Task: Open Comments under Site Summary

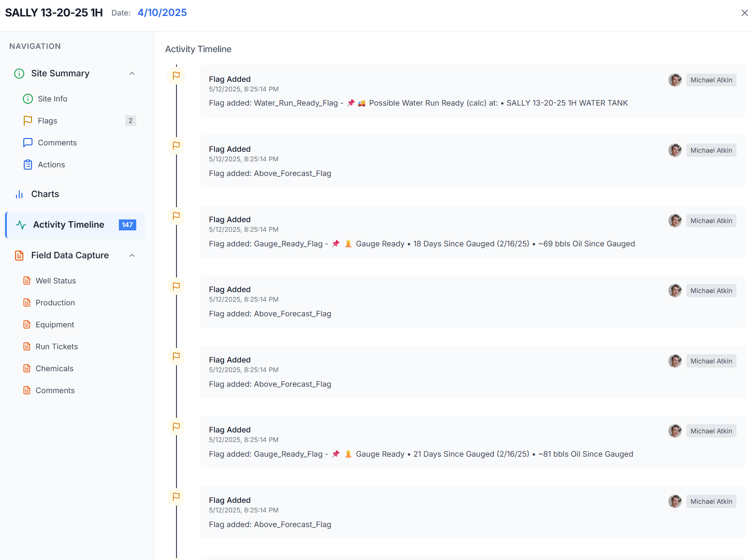Action: click(57, 142)
